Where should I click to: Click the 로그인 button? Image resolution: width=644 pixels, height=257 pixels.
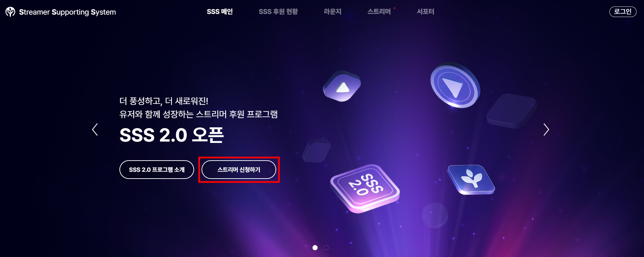coord(623,12)
